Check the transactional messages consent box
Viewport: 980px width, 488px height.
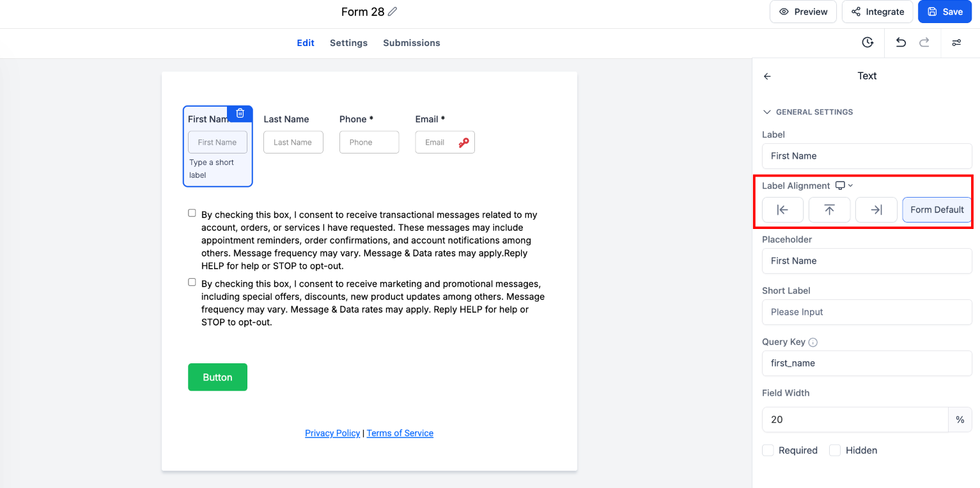192,213
